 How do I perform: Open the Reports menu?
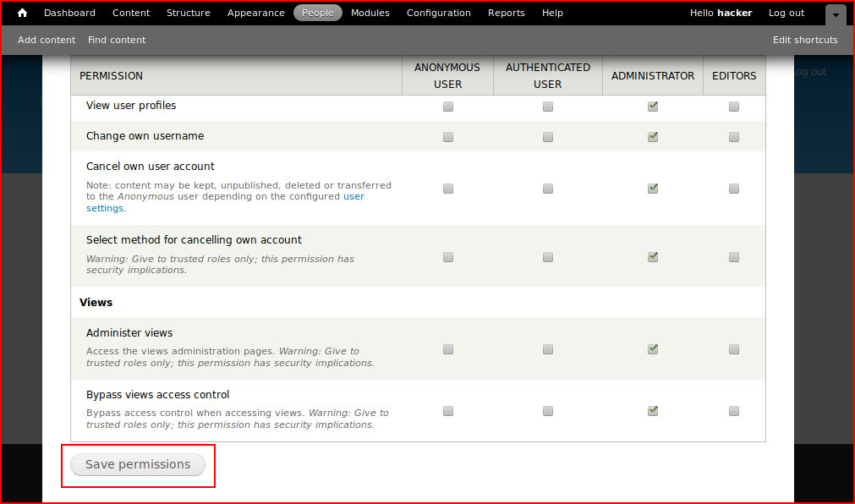click(x=506, y=13)
